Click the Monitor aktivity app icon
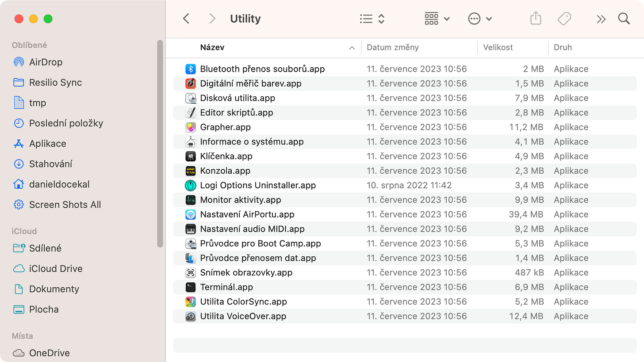The image size is (644, 362). click(x=191, y=200)
